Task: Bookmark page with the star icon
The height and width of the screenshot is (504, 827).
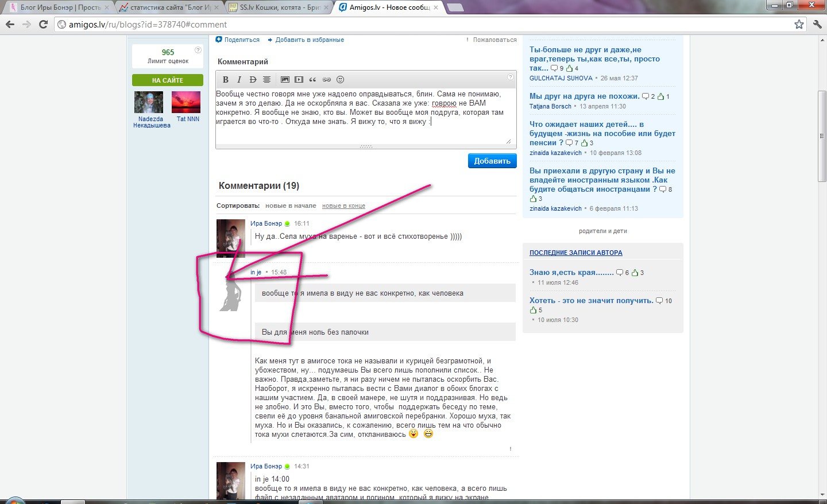Action: (799, 24)
